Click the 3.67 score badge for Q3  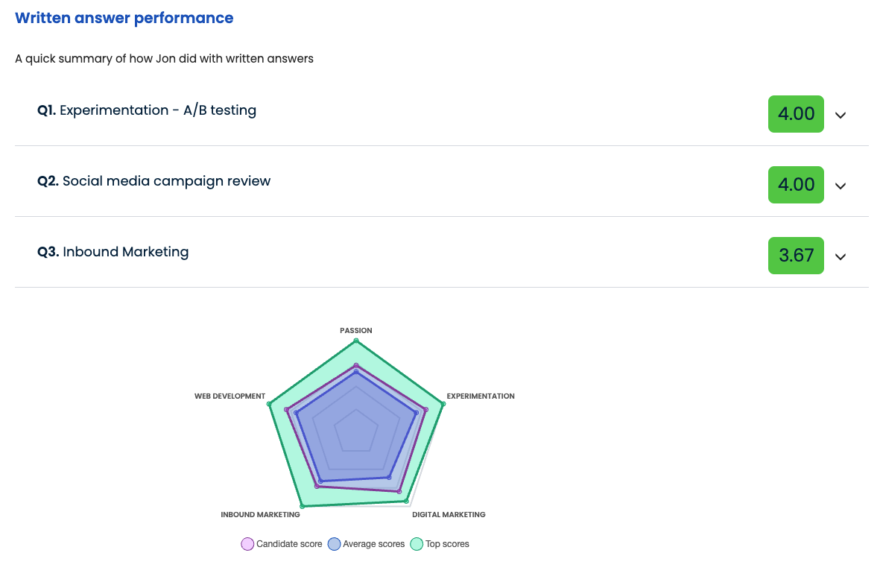pos(796,255)
